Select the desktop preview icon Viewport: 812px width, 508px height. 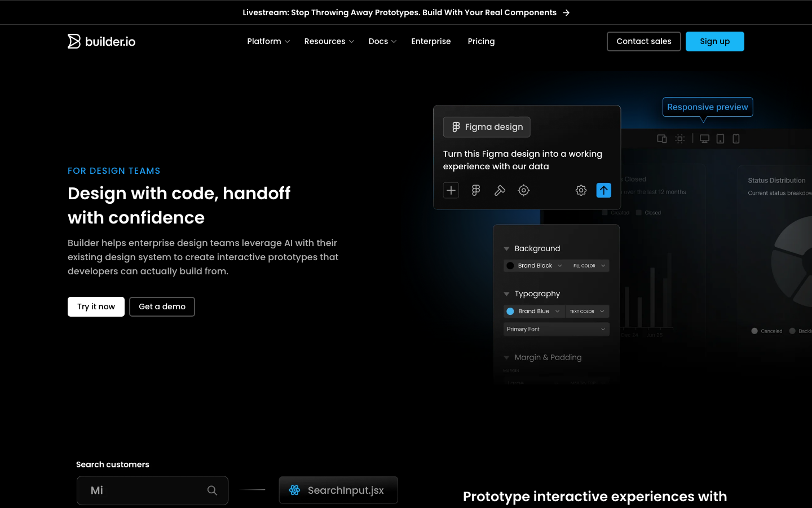pos(704,139)
